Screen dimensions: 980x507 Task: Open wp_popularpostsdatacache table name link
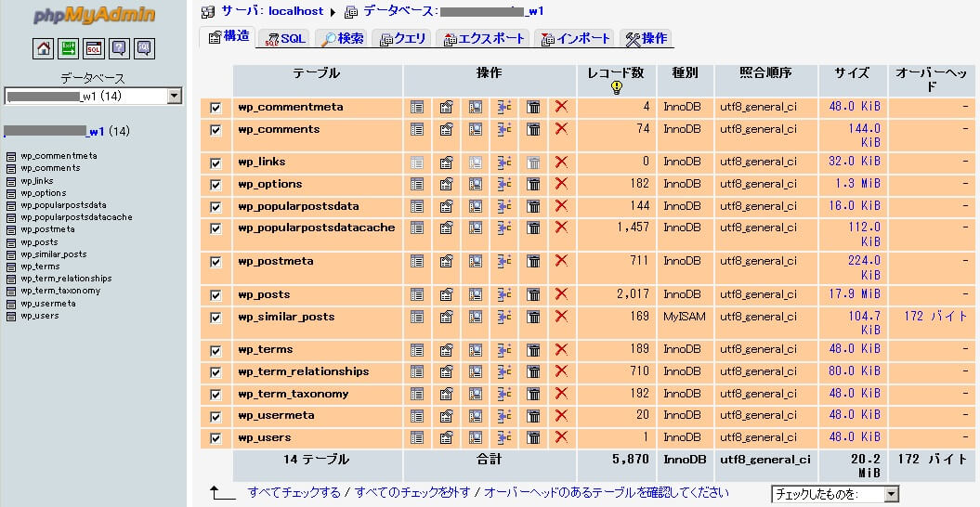(x=316, y=227)
